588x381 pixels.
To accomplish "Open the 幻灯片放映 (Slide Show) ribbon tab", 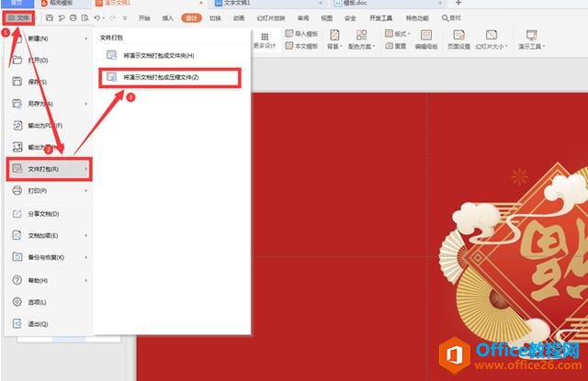I will 271,18.
